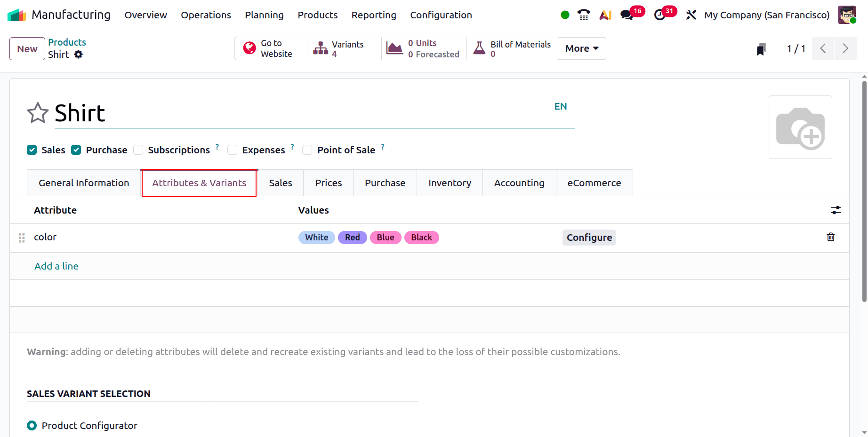This screenshot has width=868, height=437.
Task: Click the New button
Action: [27, 49]
